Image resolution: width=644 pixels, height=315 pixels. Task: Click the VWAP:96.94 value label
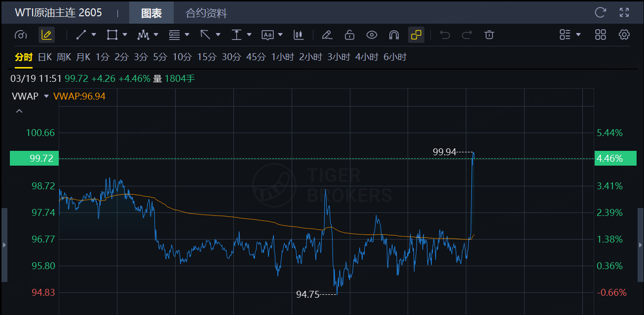[x=79, y=96]
